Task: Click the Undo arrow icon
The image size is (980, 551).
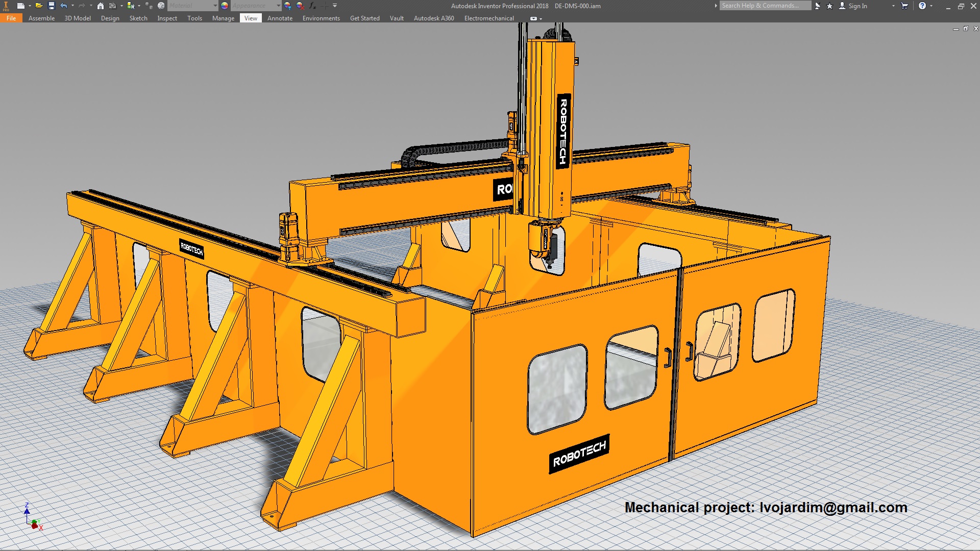Action: (x=63, y=6)
